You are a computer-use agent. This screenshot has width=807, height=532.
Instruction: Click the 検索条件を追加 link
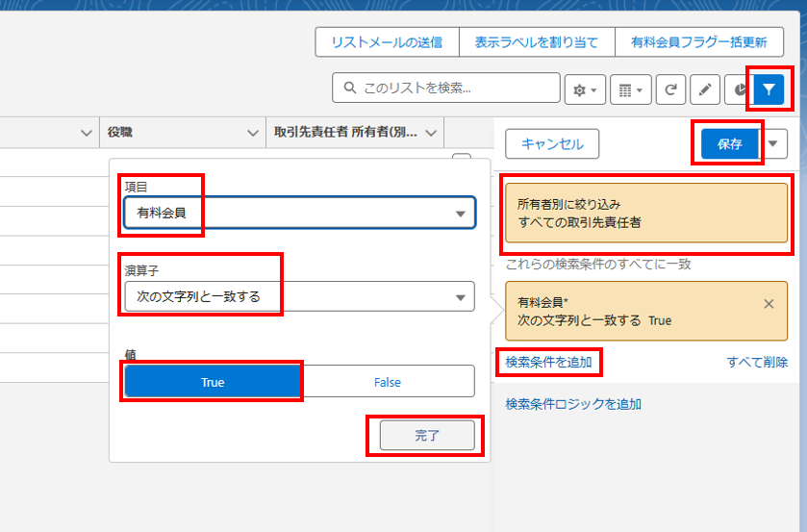pos(548,362)
